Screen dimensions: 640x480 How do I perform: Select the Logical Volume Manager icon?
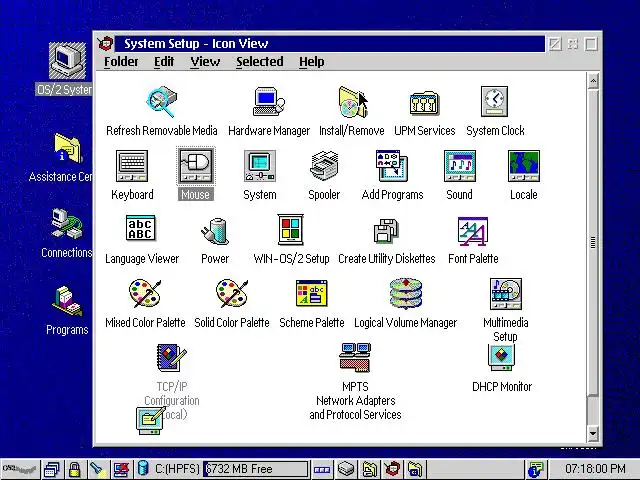pos(405,293)
